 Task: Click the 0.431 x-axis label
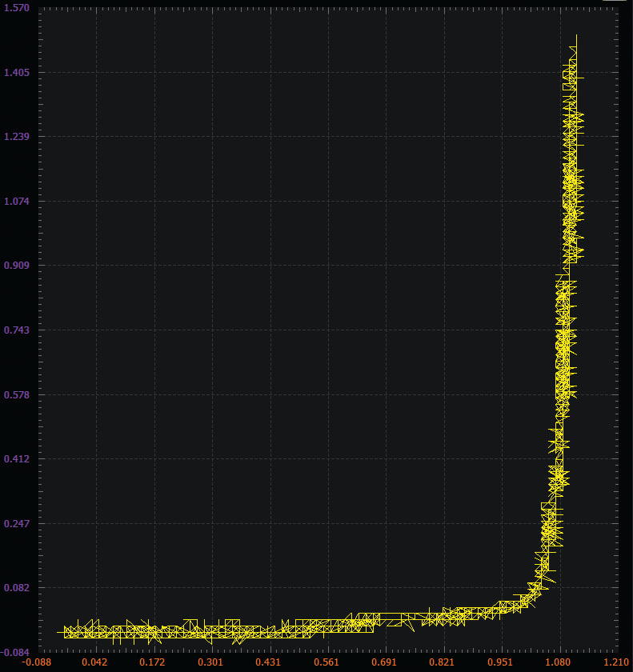pyautogui.click(x=268, y=662)
